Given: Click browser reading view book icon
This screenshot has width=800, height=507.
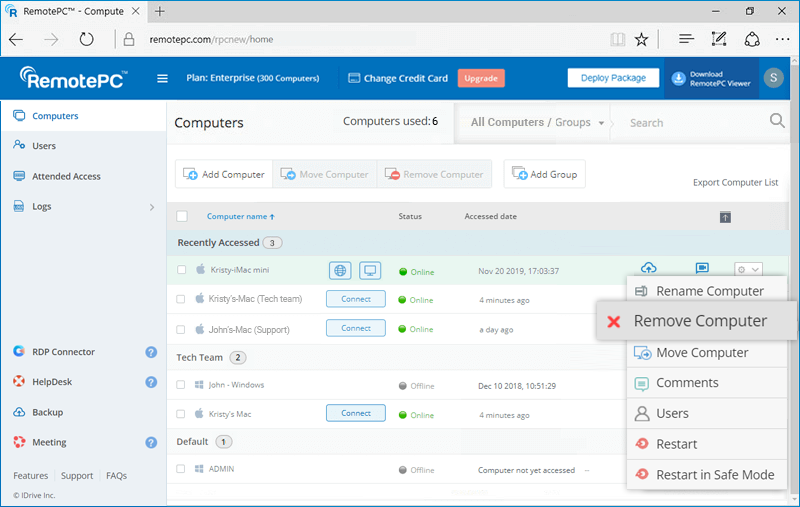Looking at the screenshot, I should click(x=617, y=39).
